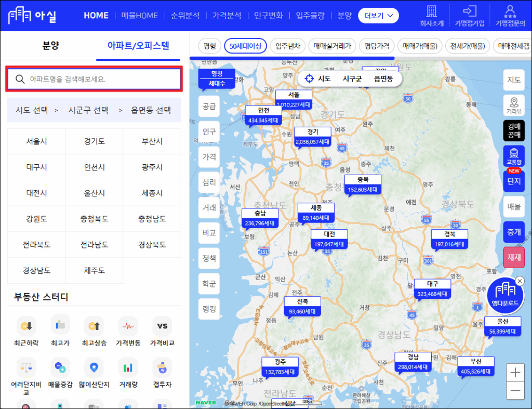Expand the 명칭 세대수 label selector

click(x=217, y=78)
